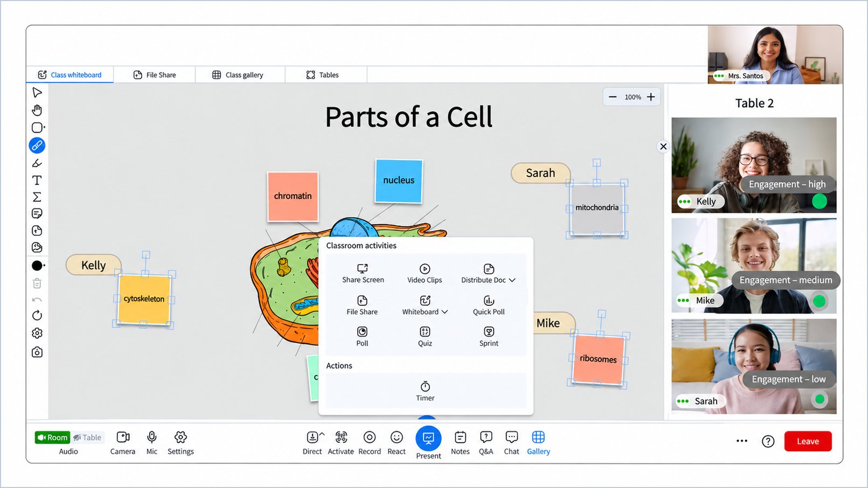This screenshot has height=488, width=868.
Task: Open Video Clips activity
Action: tap(425, 274)
